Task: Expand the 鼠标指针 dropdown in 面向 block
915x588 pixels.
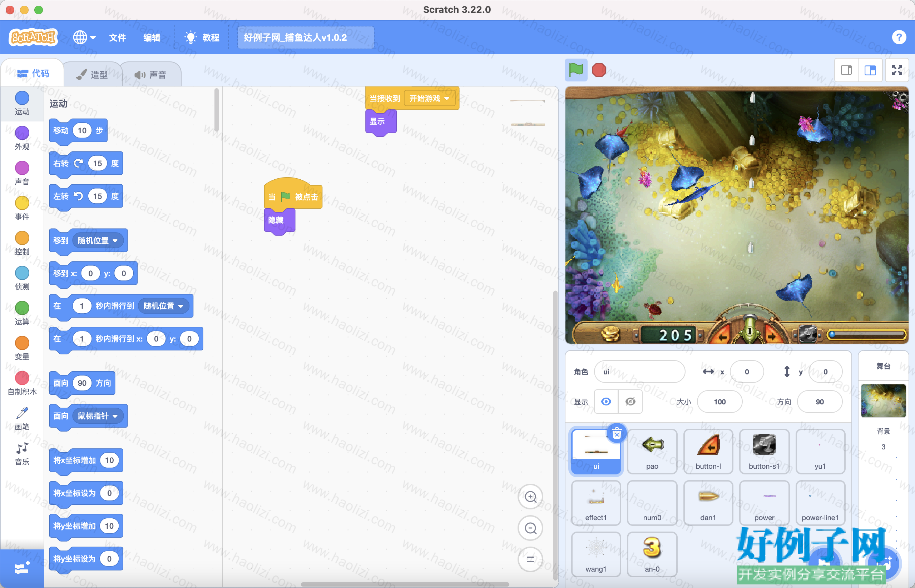Action: click(115, 416)
